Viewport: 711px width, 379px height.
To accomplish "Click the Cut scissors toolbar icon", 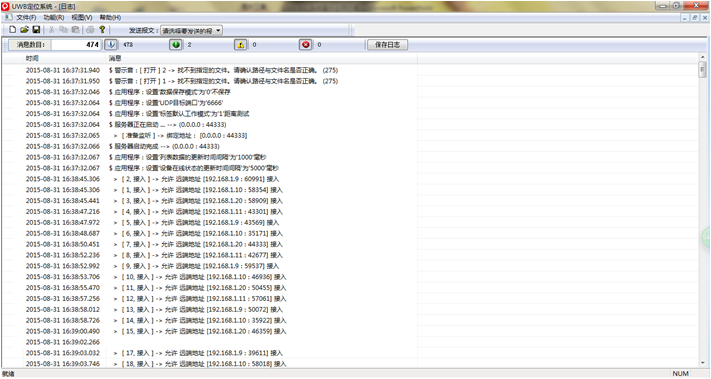I will (51, 30).
